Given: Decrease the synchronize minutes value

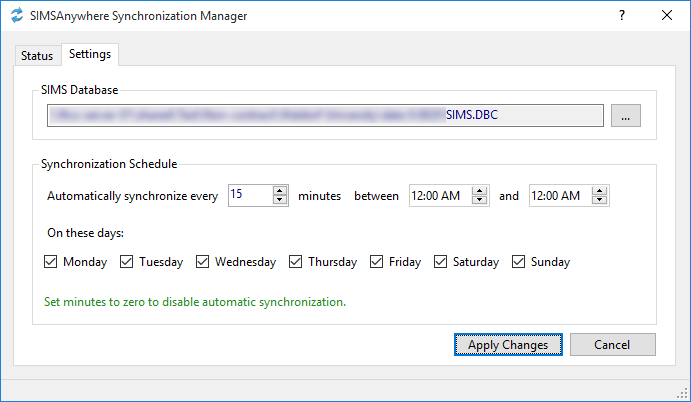Looking at the screenshot, I should click(280, 200).
